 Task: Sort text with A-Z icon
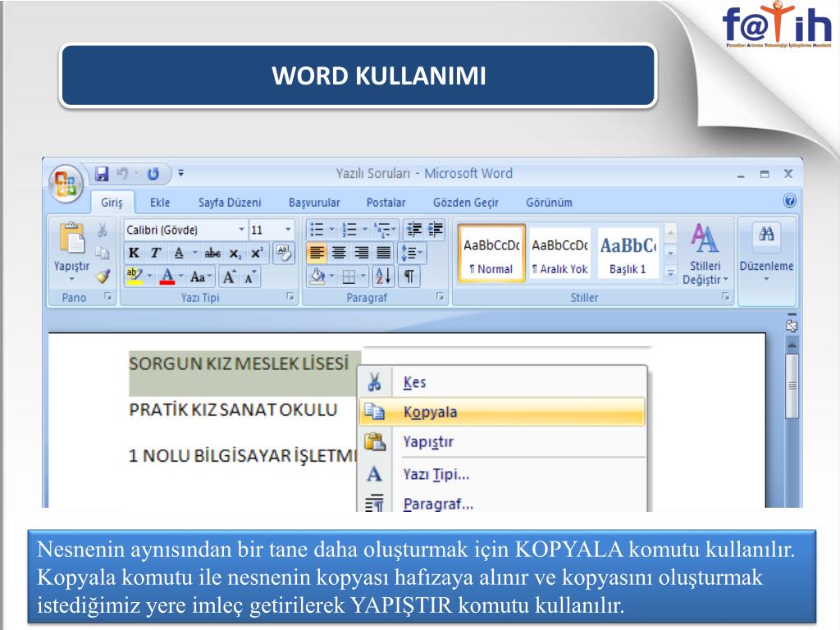tap(383, 276)
